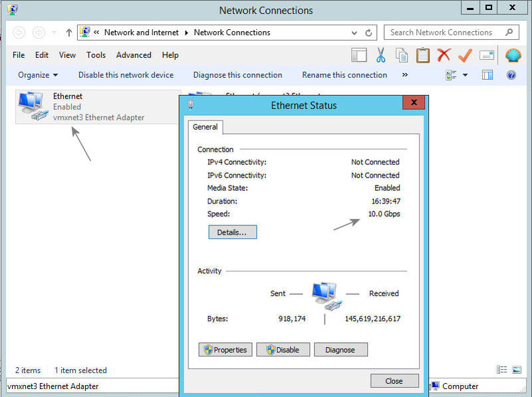Open the address bar dropdown arrow

354,32
